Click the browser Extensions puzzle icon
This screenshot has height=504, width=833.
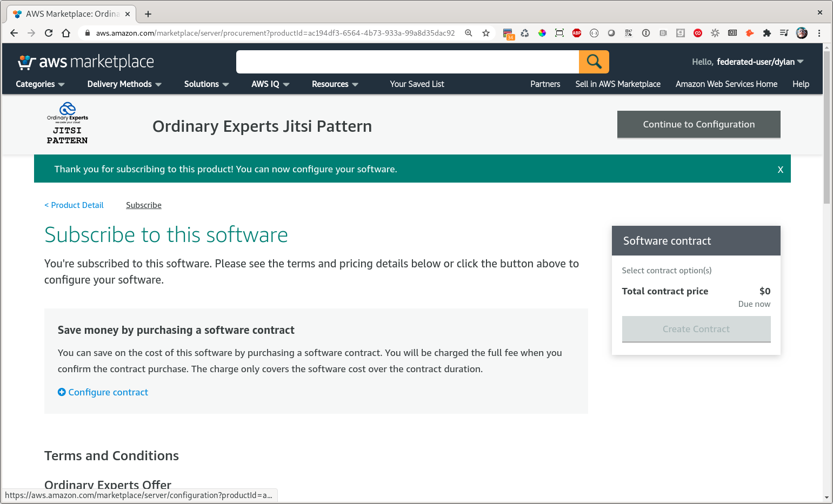tap(767, 33)
